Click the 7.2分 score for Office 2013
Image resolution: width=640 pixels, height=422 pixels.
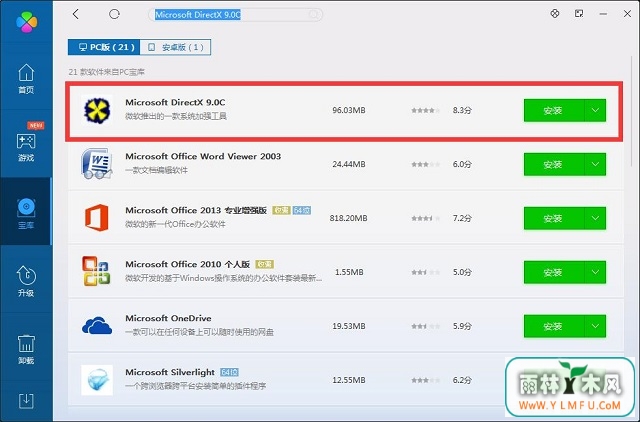tap(462, 218)
